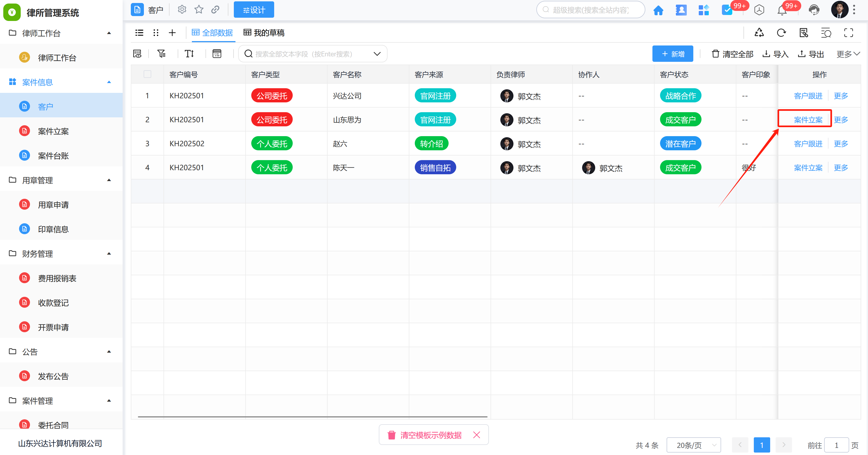Screen dimensions: 868x455
Task: Open notifications bell icon
Action: point(782,10)
